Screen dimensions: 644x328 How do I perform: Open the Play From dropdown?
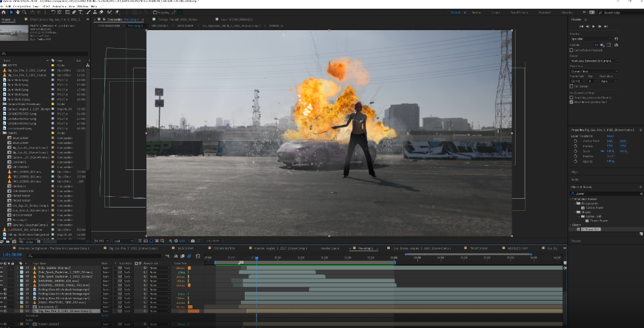594,72
